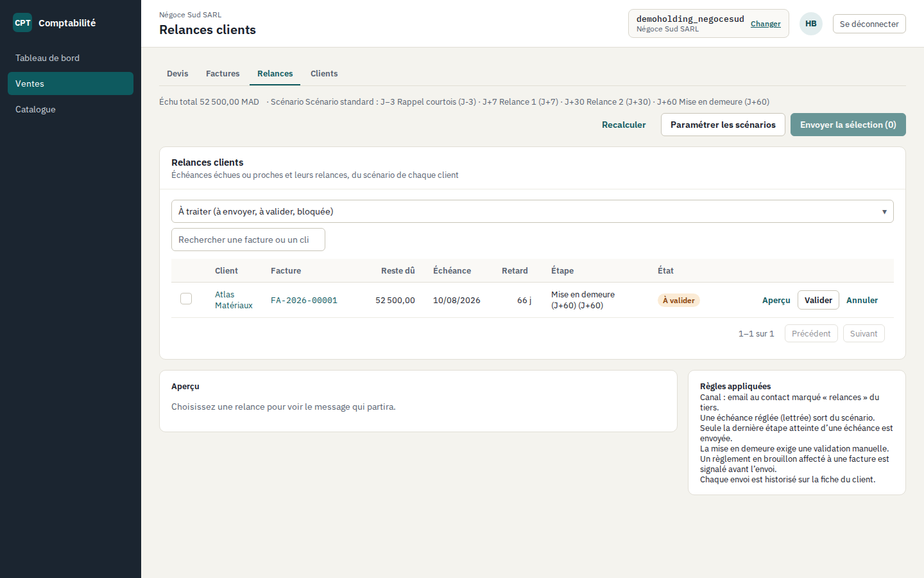Click the Se déconnecter button
The width and height of the screenshot is (924, 578).
pos(869,24)
